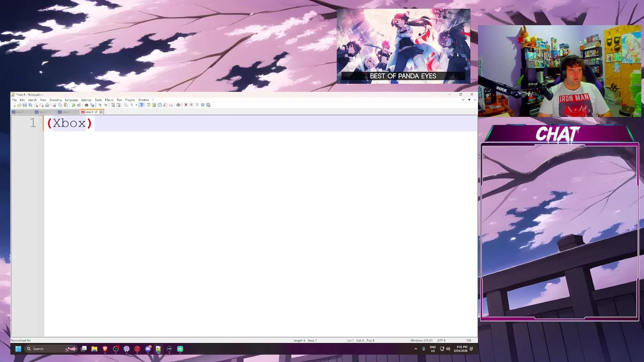Click the Zoom In toolbar icon

pyautogui.click(x=100, y=105)
